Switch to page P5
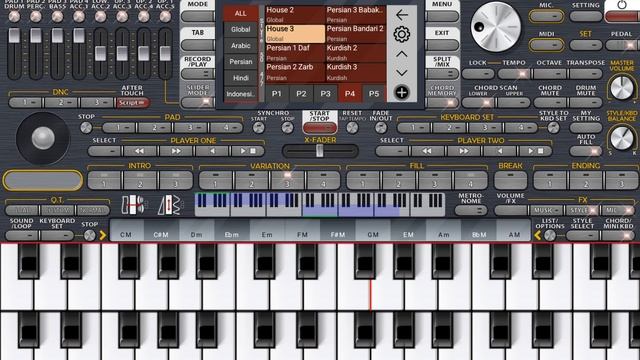Image resolution: width=640 pixels, height=360 pixels. (x=374, y=93)
